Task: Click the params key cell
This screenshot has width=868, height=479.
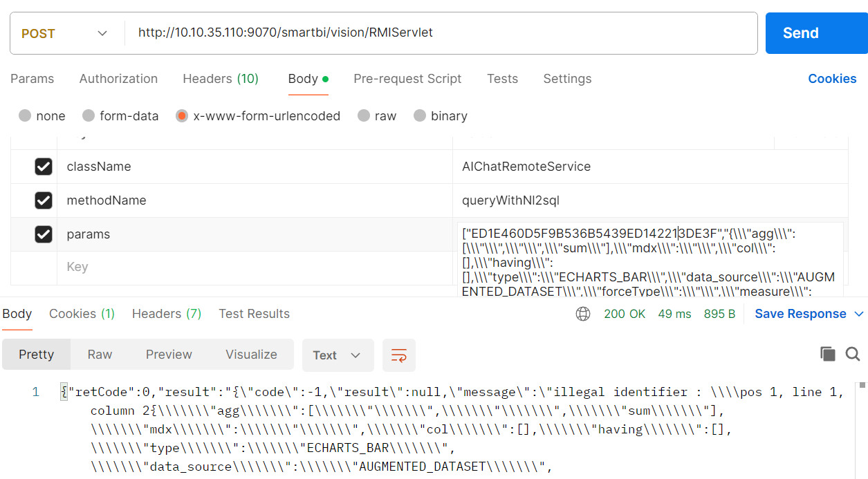Action: click(255, 234)
